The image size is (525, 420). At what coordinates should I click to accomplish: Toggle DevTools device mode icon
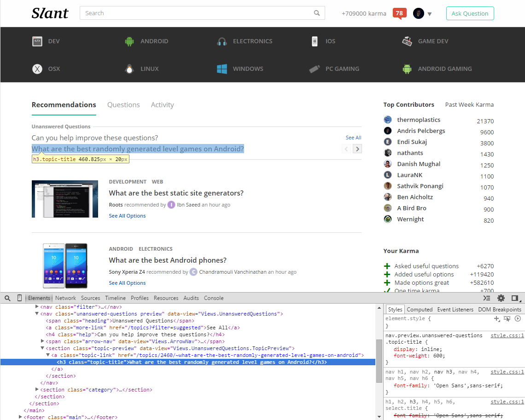(x=19, y=298)
